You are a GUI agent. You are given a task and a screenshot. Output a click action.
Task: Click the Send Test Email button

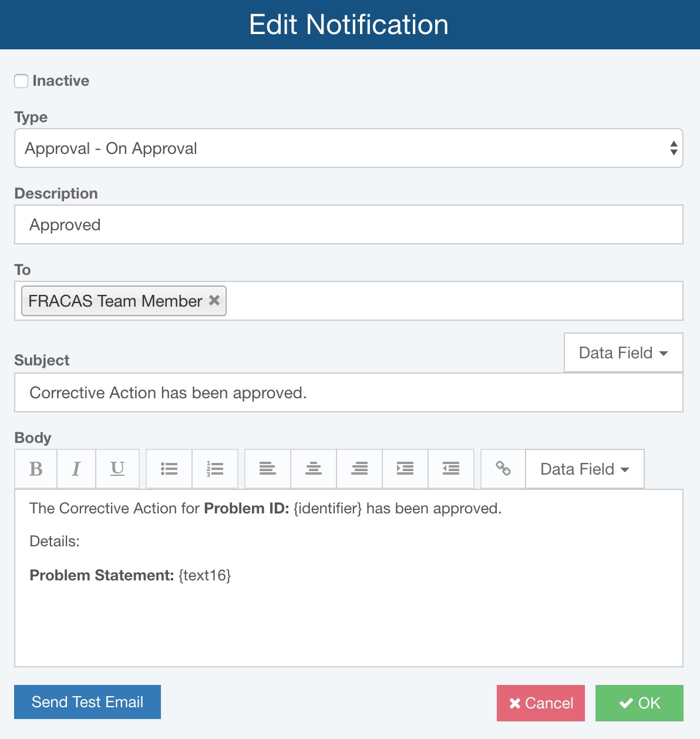click(87, 702)
